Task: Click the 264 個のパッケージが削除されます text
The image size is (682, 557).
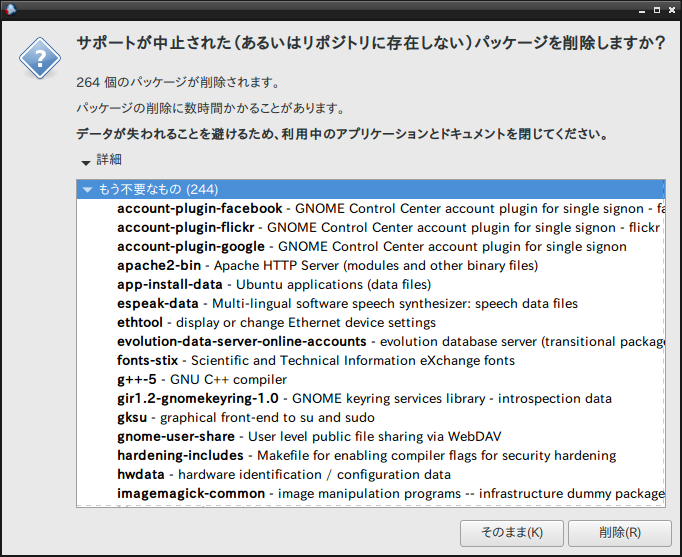Action: 179,82
